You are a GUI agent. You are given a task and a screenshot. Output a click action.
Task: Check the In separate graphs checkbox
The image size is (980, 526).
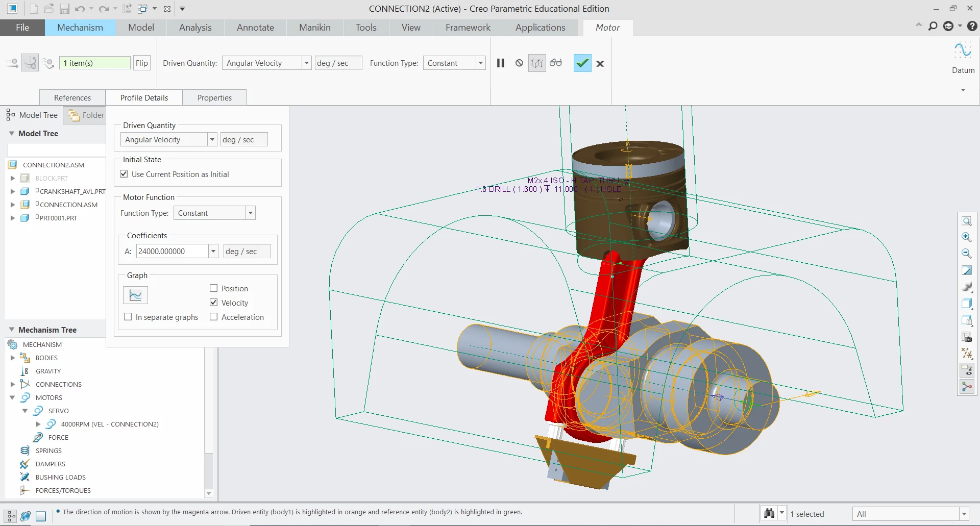point(128,317)
